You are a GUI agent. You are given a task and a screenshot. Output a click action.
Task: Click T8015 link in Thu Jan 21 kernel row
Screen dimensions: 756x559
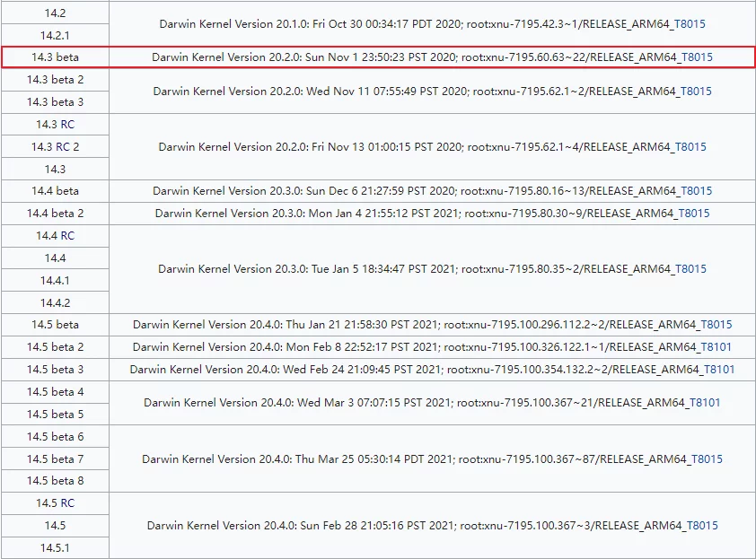point(716,325)
